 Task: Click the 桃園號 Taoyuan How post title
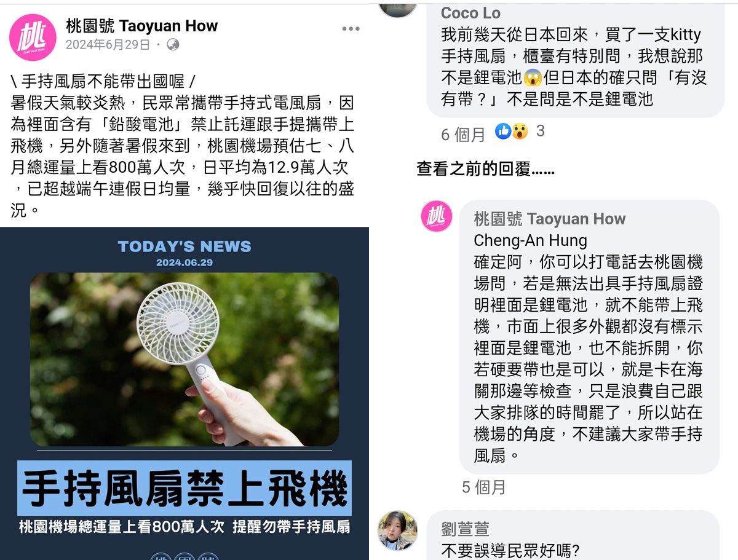[x=141, y=26]
